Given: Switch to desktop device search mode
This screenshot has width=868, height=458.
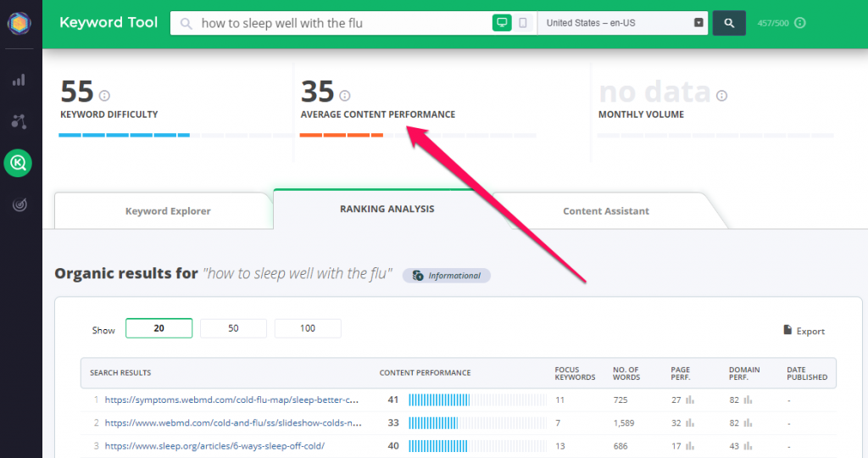Looking at the screenshot, I should [x=502, y=23].
